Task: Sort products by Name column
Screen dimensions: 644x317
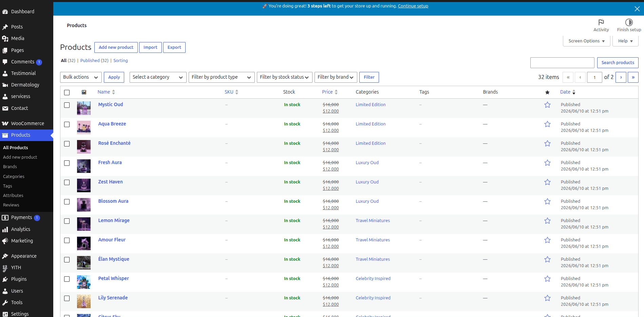Action: 106,92
